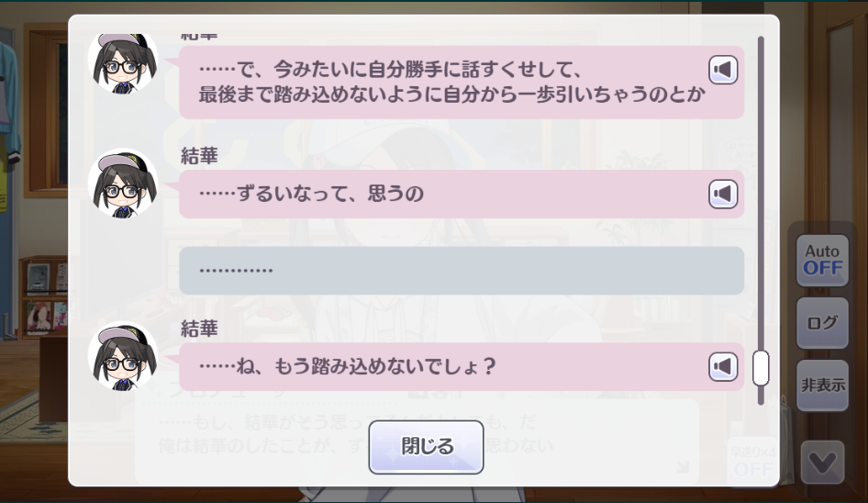Click Yuika avatar beside last message
The image size is (868, 503).
pyautogui.click(x=123, y=356)
